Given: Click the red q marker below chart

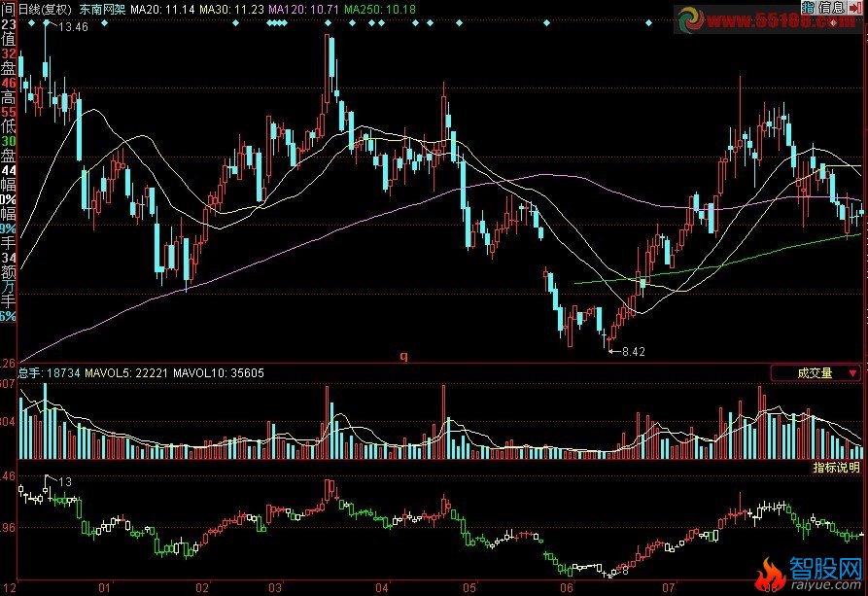Looking at the screenshot, I should click(404, 356).
